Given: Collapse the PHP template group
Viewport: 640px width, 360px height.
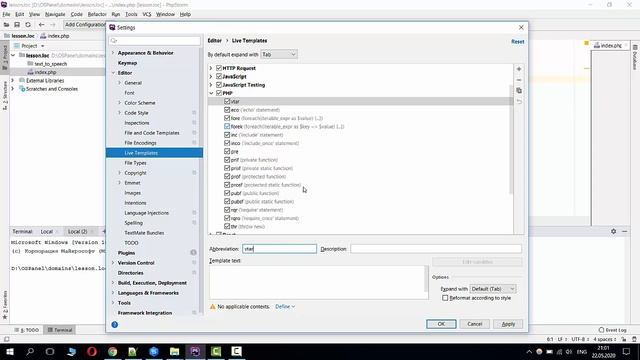Looking at the screenshot, I should pyautogui.click(x=211, y=93).
